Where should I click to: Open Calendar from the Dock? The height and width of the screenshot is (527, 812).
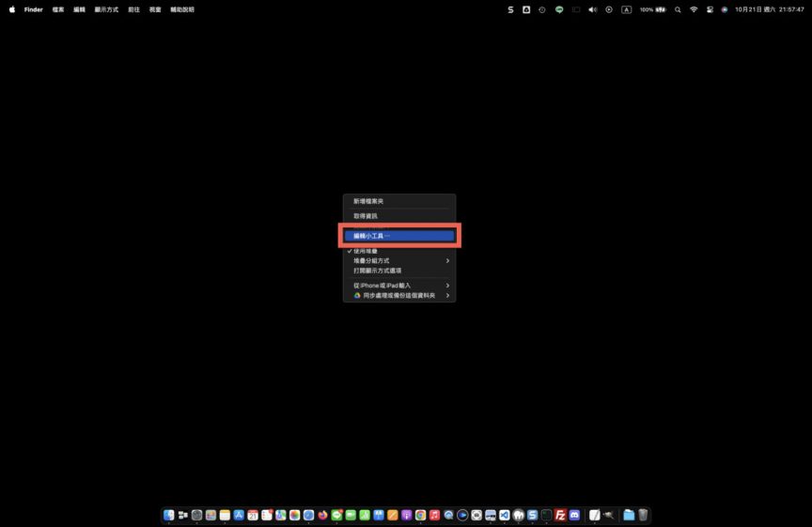point(253,515)
